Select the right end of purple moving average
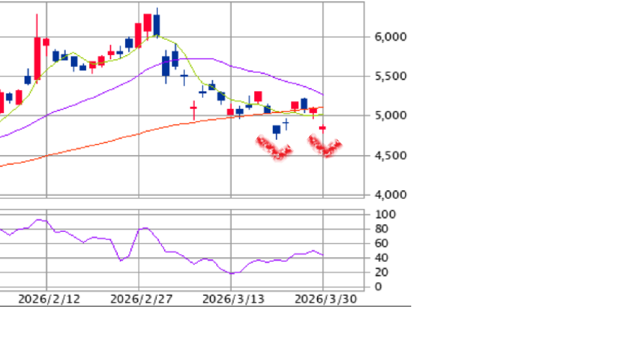 (322, 94)
